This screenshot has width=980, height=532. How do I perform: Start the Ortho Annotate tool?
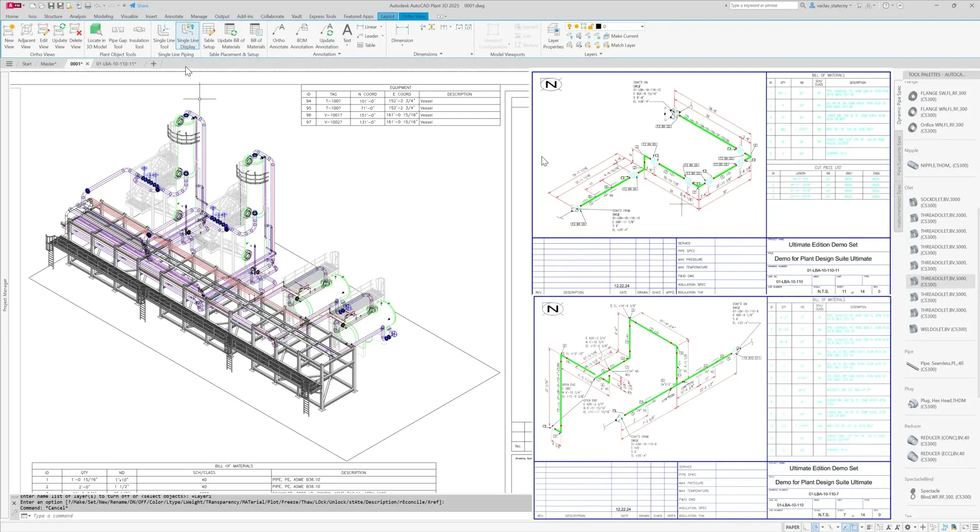point(279,36)
